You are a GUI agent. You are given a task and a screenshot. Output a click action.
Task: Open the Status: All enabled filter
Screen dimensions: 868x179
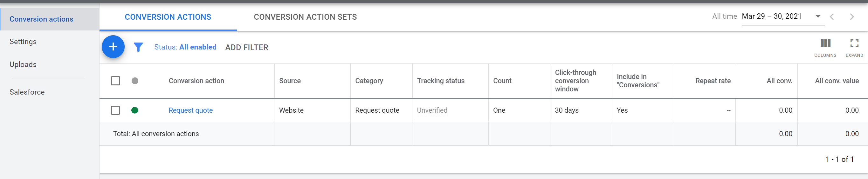click(185, 47)
